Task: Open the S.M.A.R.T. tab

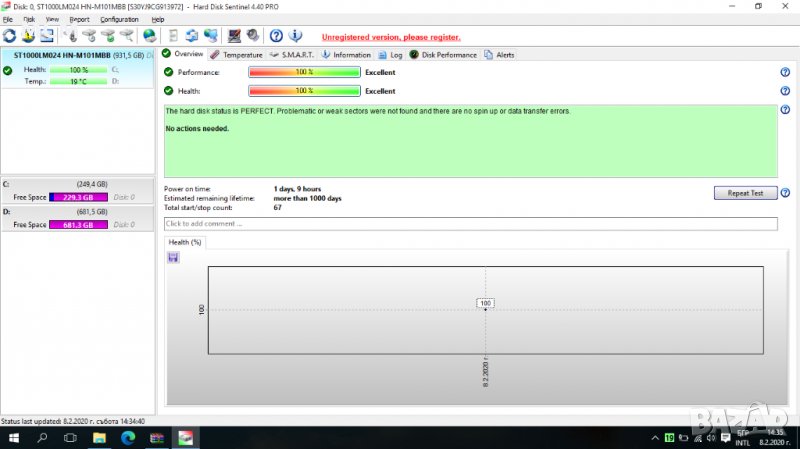Action: click(x=294, y=55)
